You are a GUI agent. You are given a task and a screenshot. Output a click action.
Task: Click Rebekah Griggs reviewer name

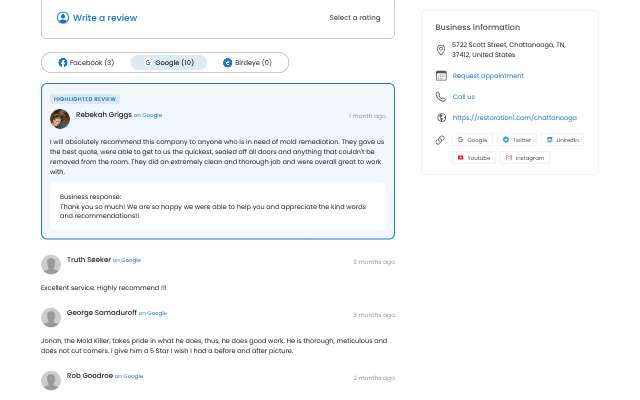coord(104,115)
